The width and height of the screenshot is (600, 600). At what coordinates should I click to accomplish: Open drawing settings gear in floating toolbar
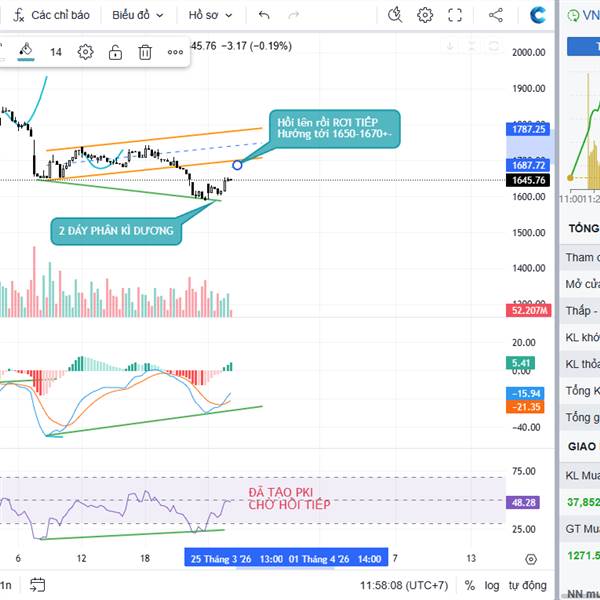(85, 52)
